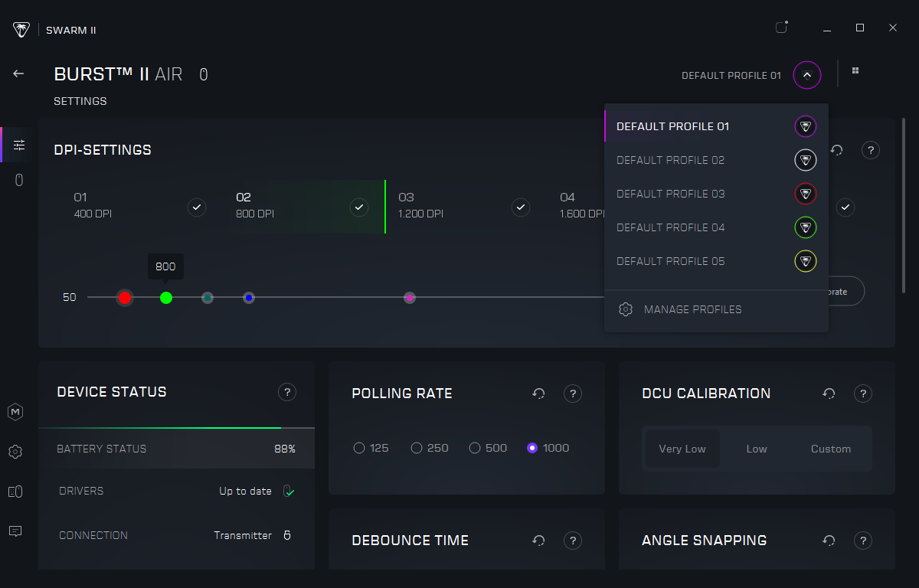Select Default Profile 01 from list

pos(716,126)
